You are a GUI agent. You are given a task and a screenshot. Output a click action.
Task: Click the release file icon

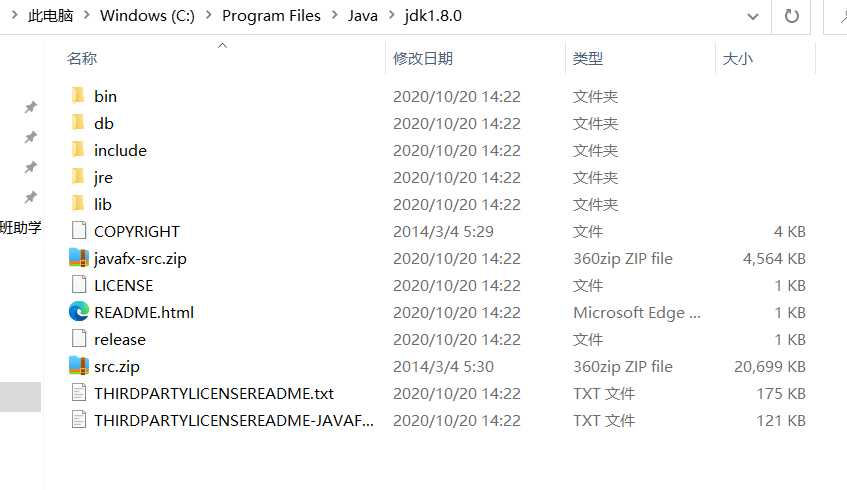point(79,338)
